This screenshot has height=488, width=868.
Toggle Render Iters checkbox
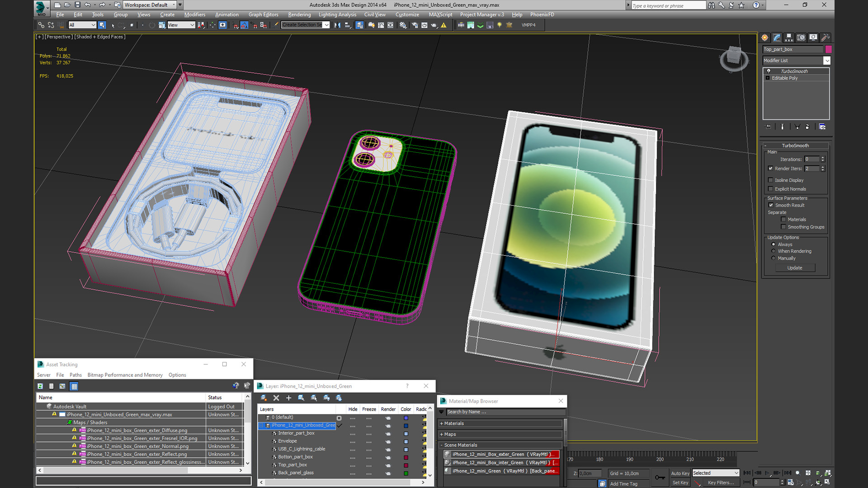click(x=770, y=169)
